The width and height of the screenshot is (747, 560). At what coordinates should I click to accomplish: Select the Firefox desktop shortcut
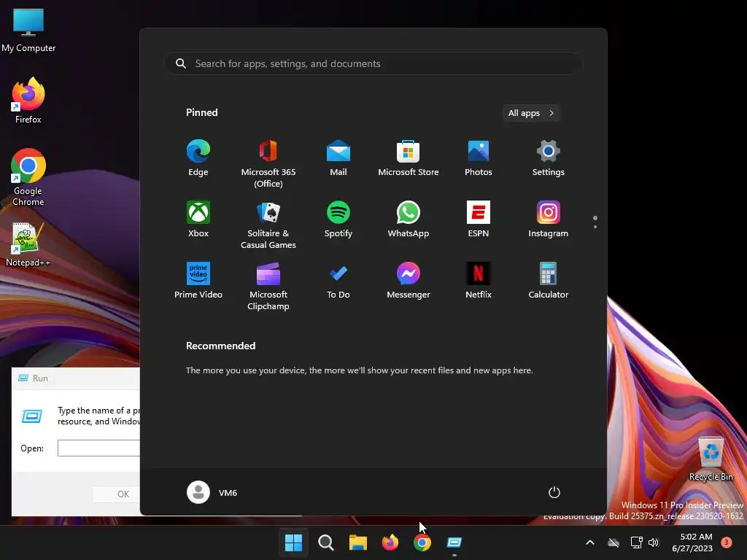28,101
